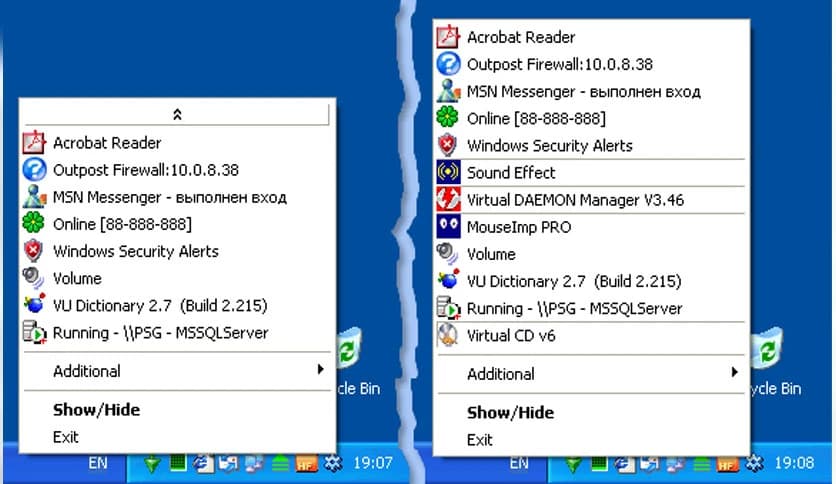This screenshot has width=836, height=484.
Task: Select MSN Messenger entry in the left menu
Action: 169,197
